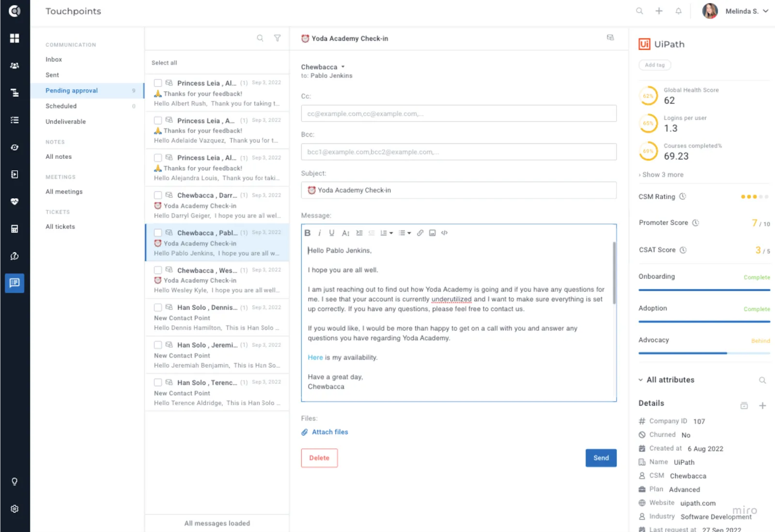The image size is (775, 532).
Task: Open the customers people icon in sidebar
Action: [x=15, y=65]
